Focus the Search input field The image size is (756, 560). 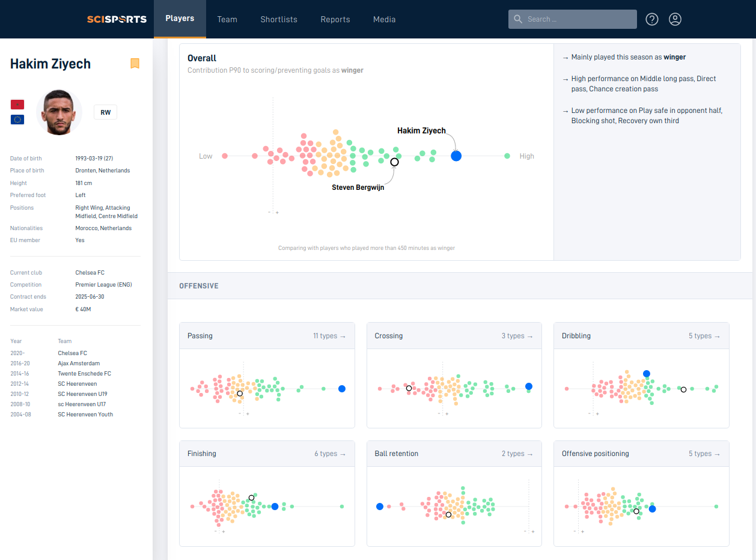[x=573, y=19]
